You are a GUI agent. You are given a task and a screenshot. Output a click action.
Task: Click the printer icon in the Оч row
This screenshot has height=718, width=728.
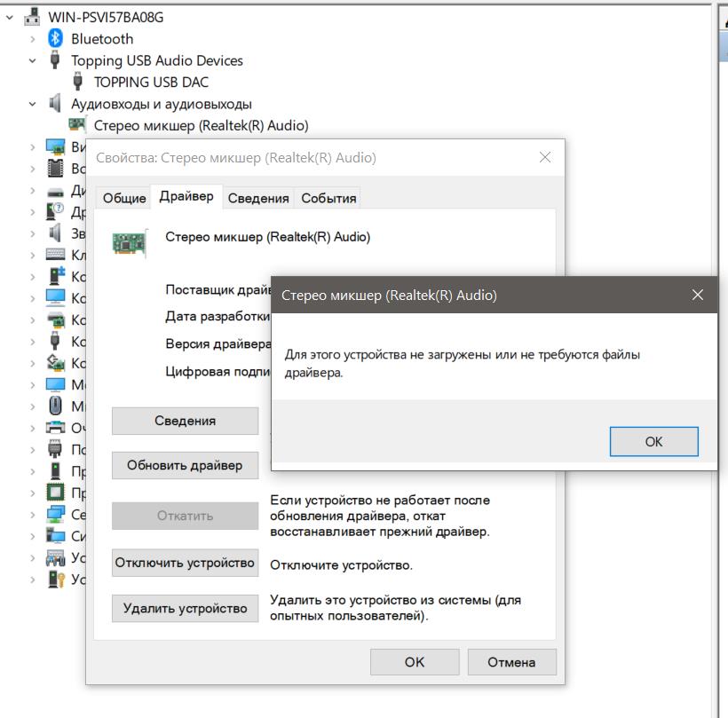55,427
